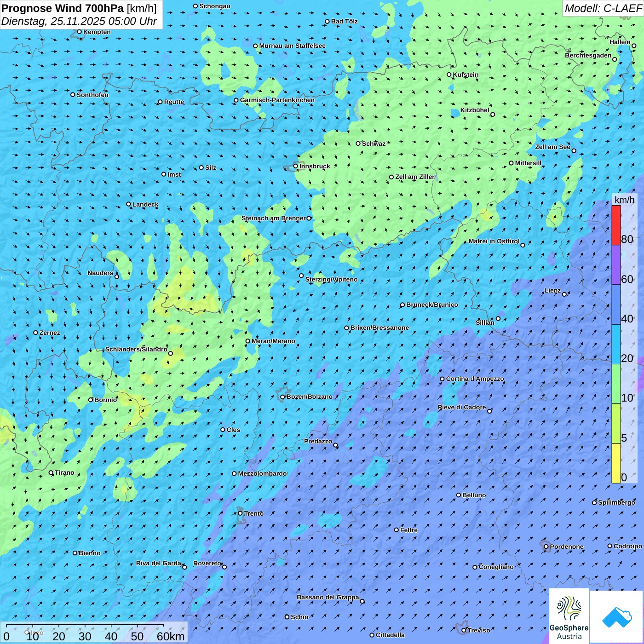The image size is (644, 644).
Task: Click the 'Steinach am Brenner' label
Action: coord(273,218)
